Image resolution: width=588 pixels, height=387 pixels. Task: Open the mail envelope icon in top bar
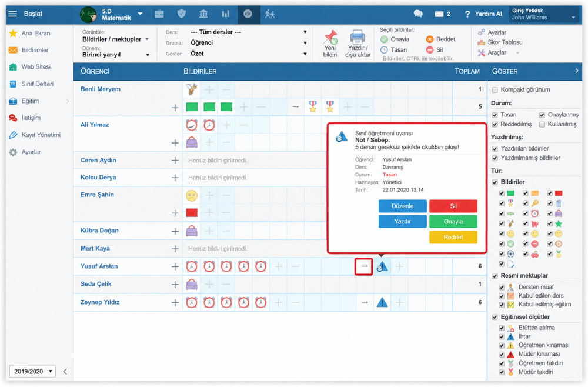(x=439, y=14)
